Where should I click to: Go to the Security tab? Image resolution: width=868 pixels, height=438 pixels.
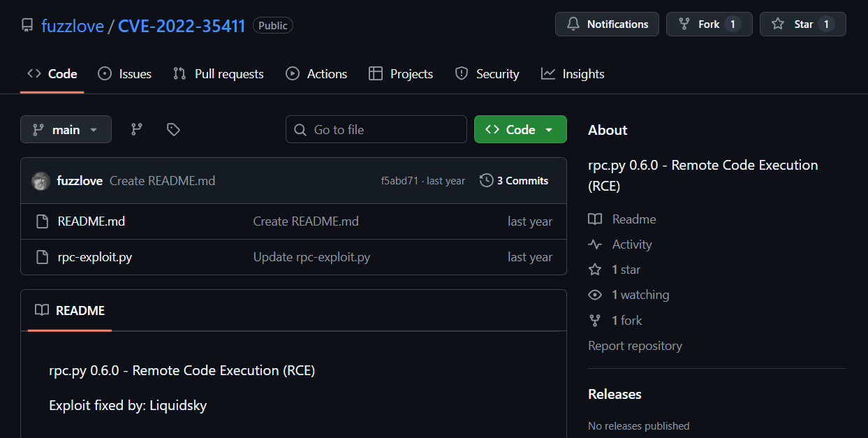click(487, 74)
